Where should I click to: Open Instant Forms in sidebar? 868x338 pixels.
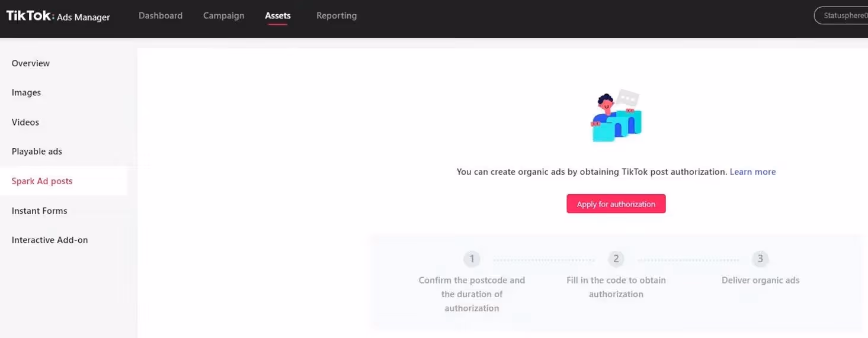point(39,211)
